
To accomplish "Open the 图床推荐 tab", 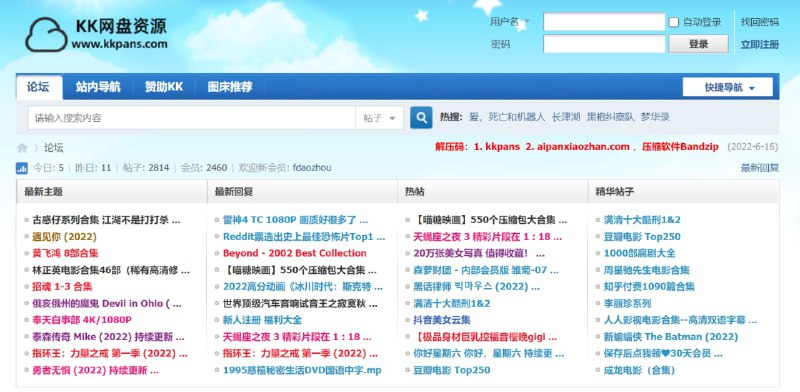I will point(230,87).
